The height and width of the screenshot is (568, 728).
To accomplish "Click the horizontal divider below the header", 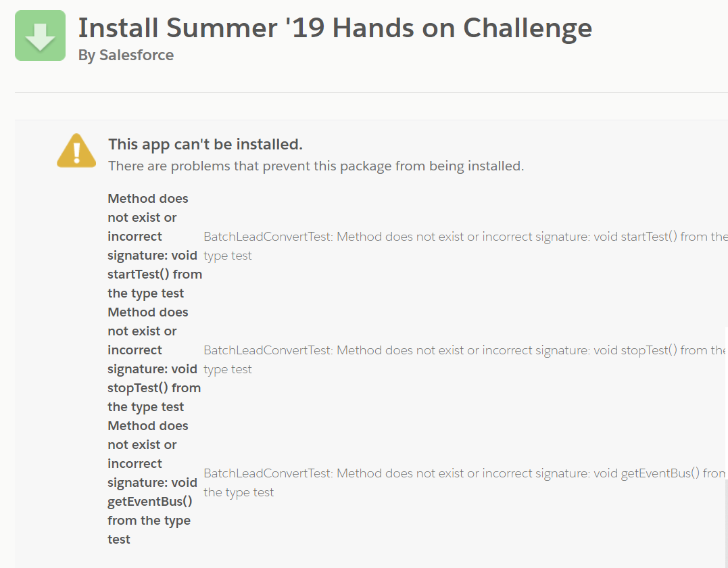I will [x=370, y=92].
